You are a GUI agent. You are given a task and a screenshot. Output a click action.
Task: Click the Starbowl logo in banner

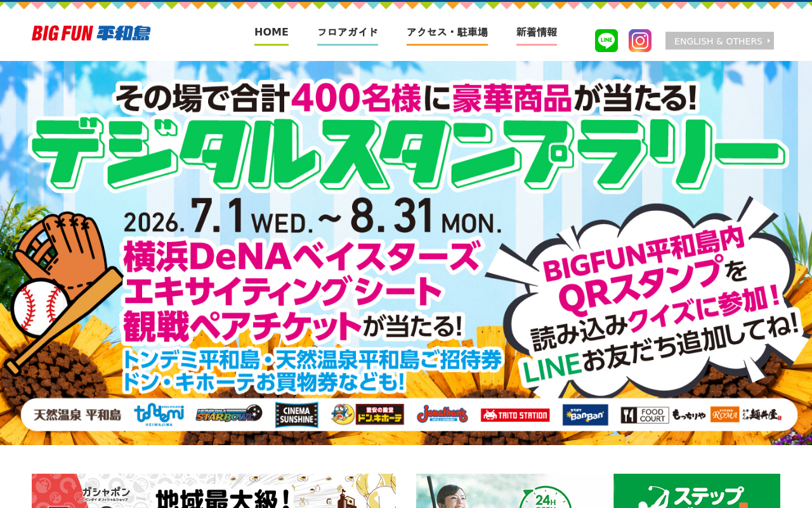(x=229, y=414)
